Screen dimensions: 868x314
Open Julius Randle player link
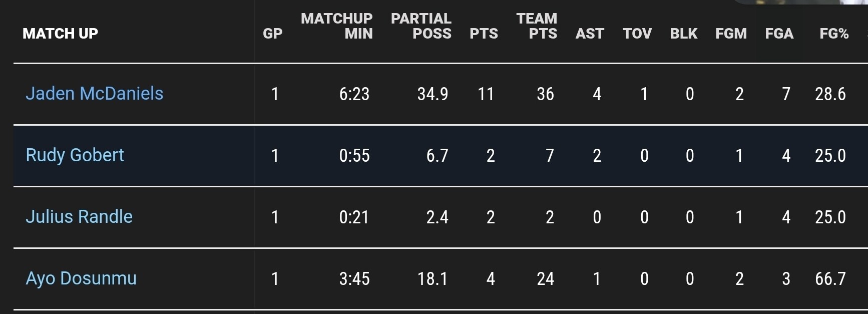pos(79,217)
